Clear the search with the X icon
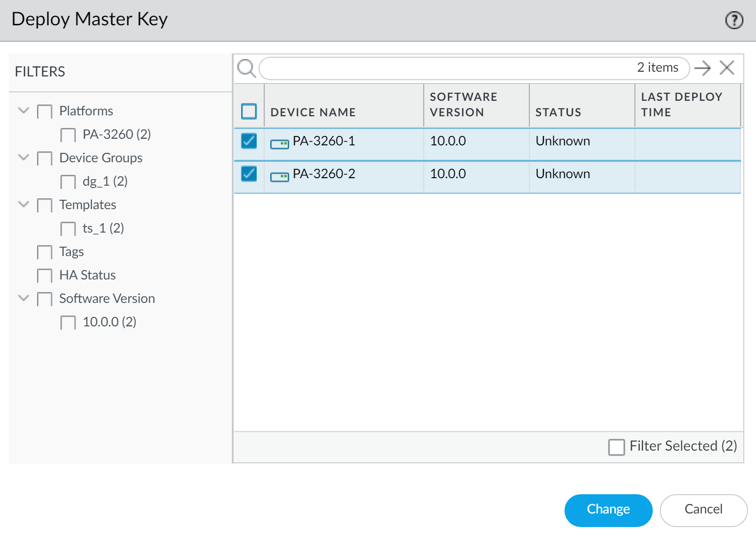Image resolution: width=756 pixels, height=543 pixels. click(x=727, y=68)
